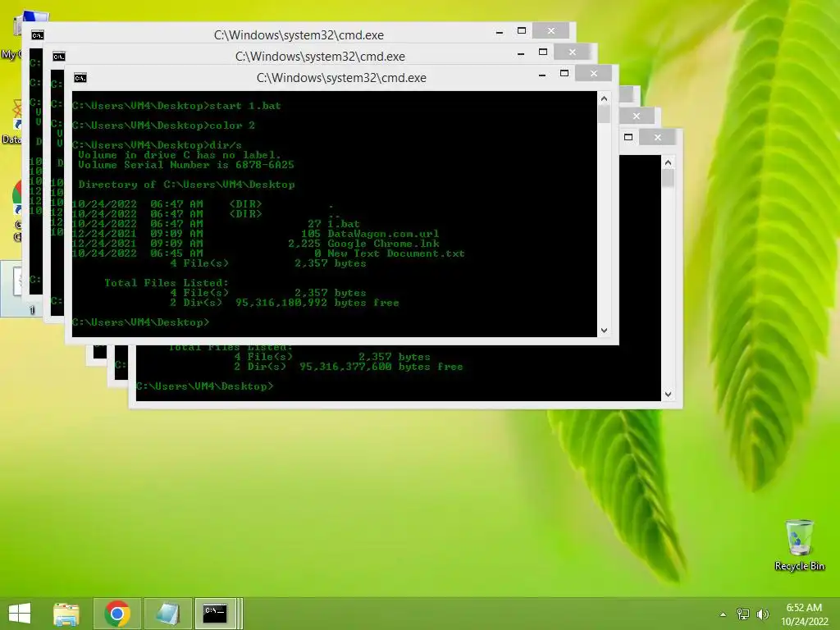Minimize the highest stacked cmd window
The image size is (840, 630).
click(x=500, y=32)
